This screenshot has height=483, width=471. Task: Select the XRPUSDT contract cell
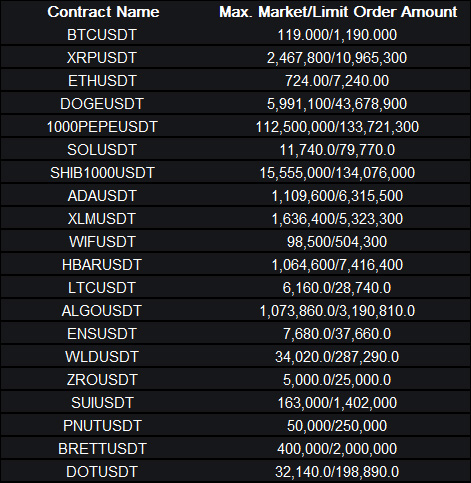(x=102, y=58)
